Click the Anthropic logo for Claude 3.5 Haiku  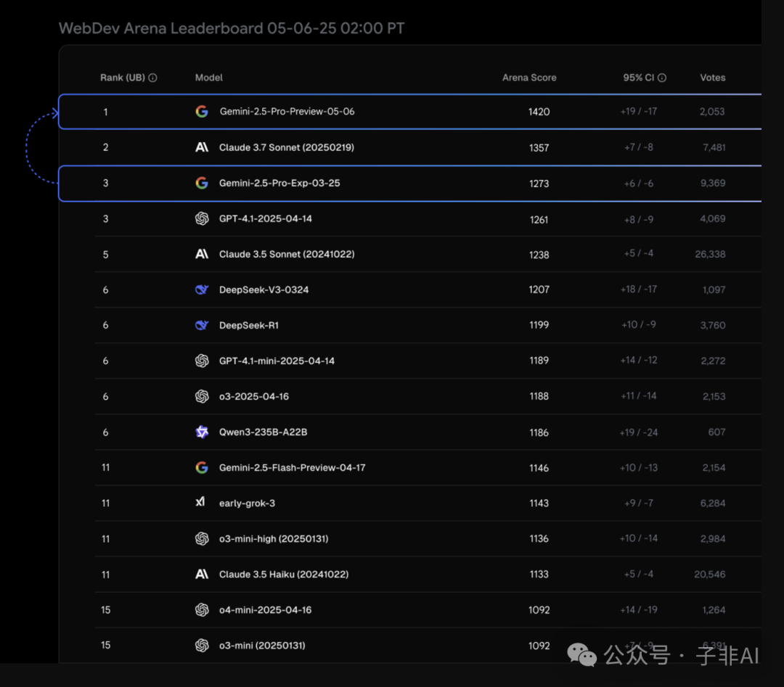(x=202, y=575)
